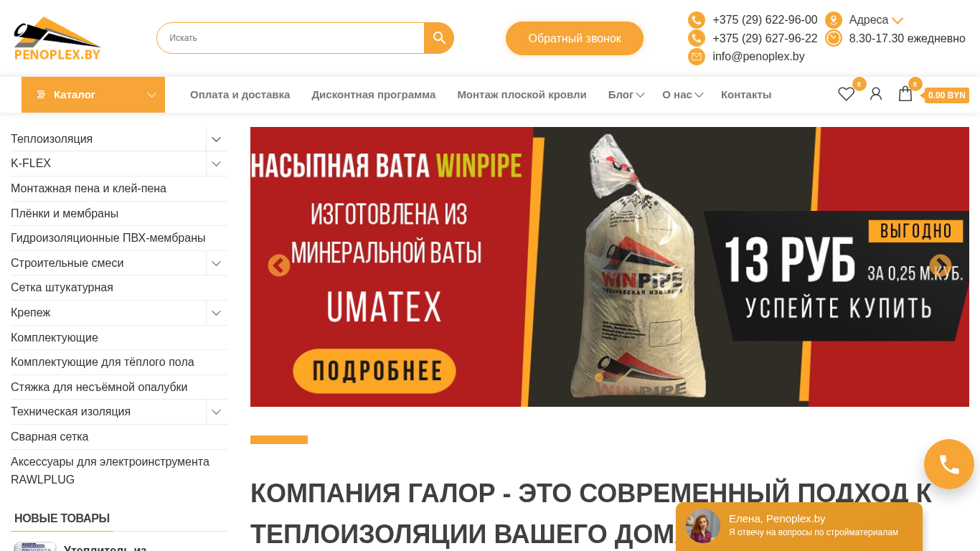Click the floating orange phone call button
Viewport: 980px width, 551px height.
[x=949, y=464]
